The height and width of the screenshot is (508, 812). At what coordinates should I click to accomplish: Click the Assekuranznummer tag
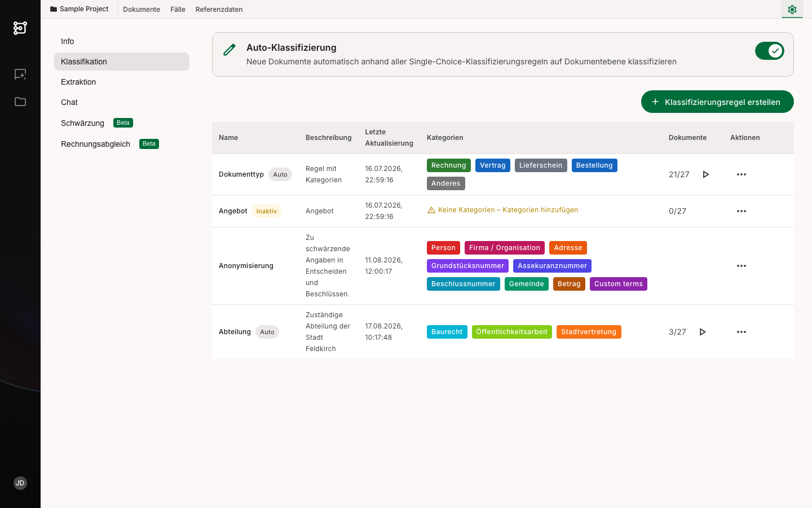tap(552, 266)
